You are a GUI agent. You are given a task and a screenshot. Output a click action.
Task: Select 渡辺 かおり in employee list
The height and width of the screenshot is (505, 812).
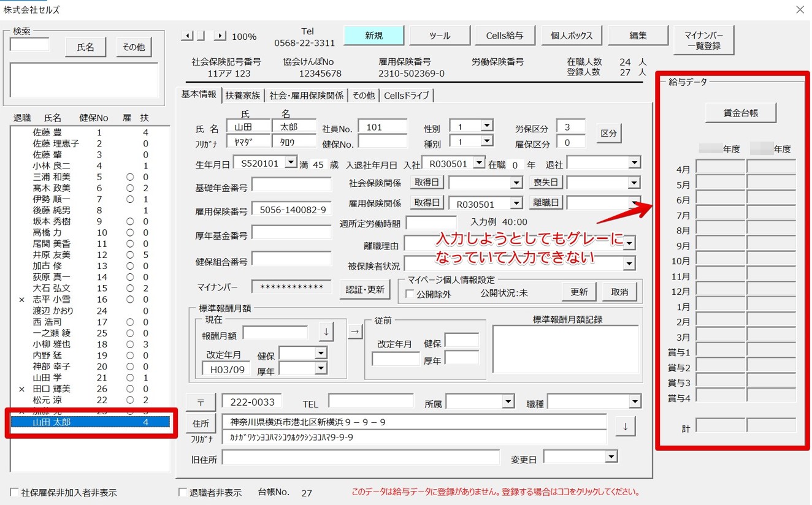pos(91,311)
